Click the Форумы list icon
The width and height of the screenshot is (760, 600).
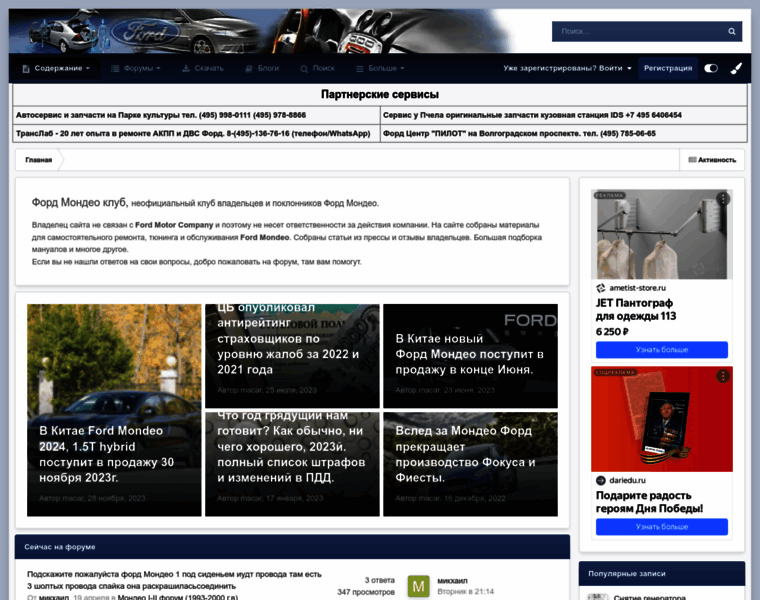(x=115, y=69)
